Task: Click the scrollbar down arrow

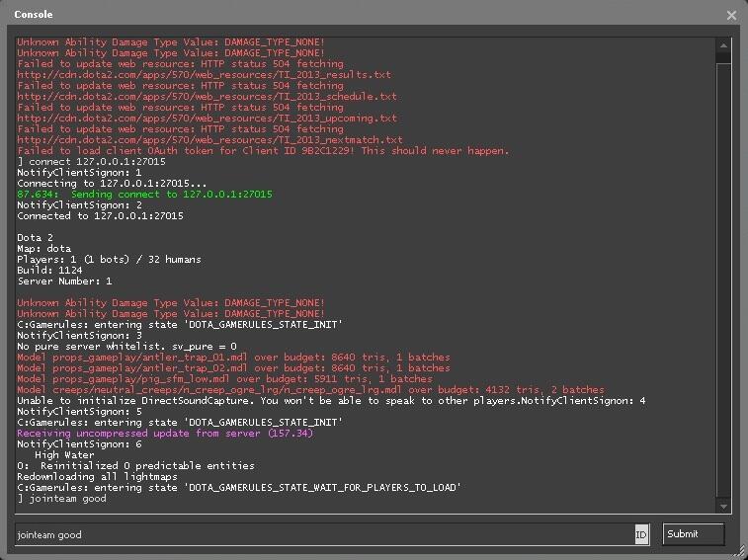Action: (x=723, y=506)
